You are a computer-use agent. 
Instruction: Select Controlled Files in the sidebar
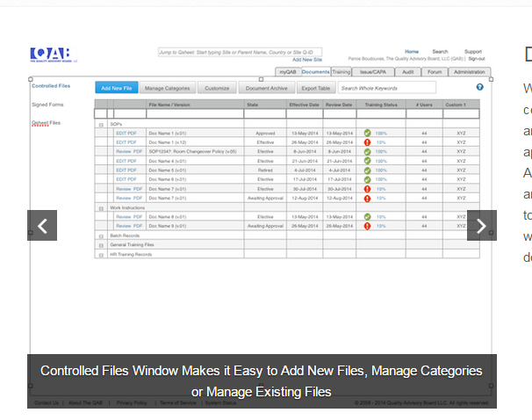(x=51, y=86)
